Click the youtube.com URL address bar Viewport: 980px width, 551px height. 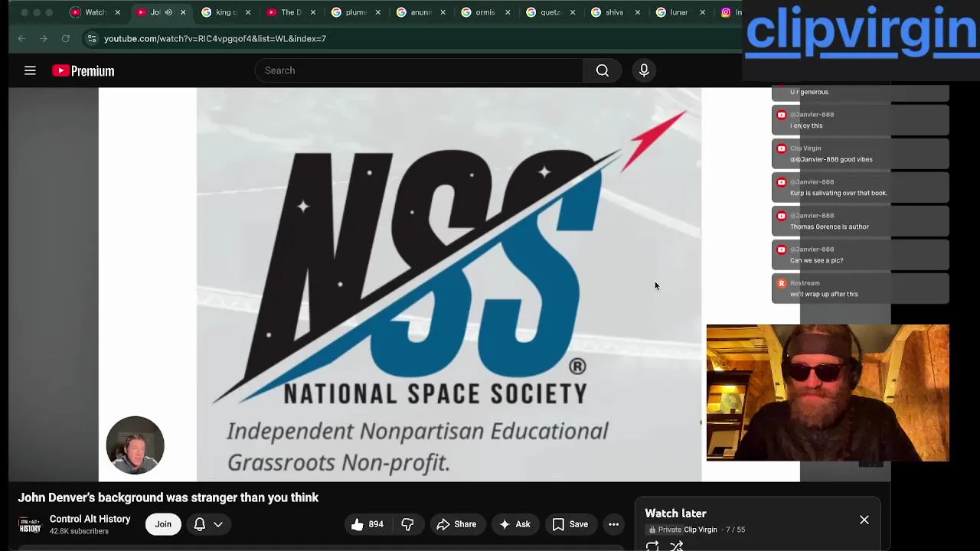[x=215, y=38]
